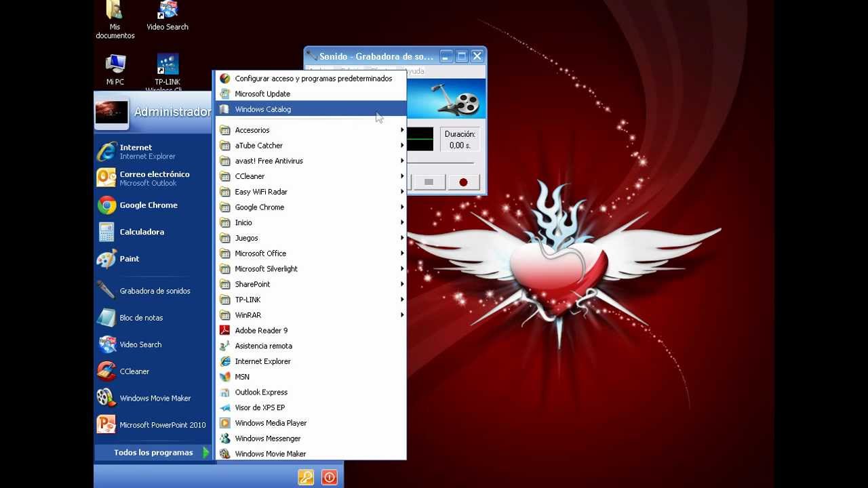Click the Administrador user picture
The width and height of the screenshot is (868, 488).
(111, 112)
